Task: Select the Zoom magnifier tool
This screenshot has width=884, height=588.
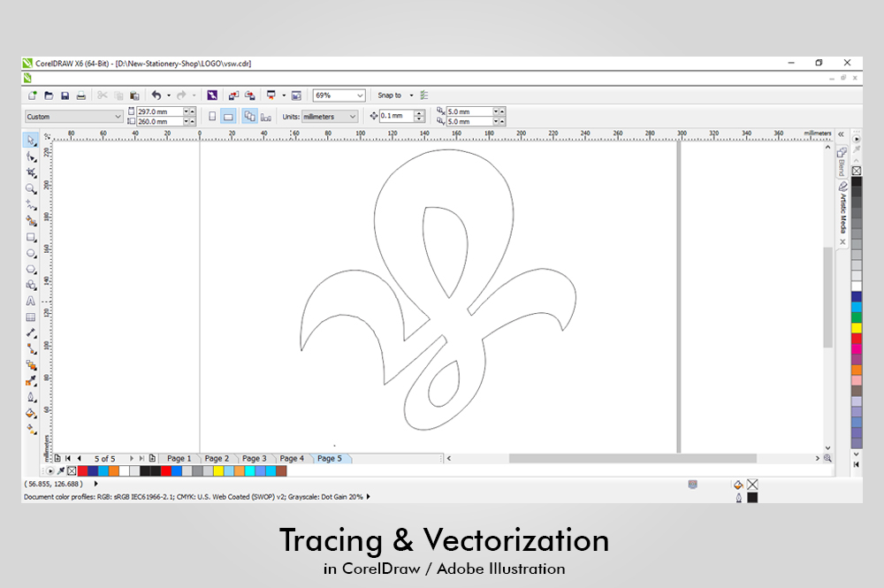Action: coord(31,188)
